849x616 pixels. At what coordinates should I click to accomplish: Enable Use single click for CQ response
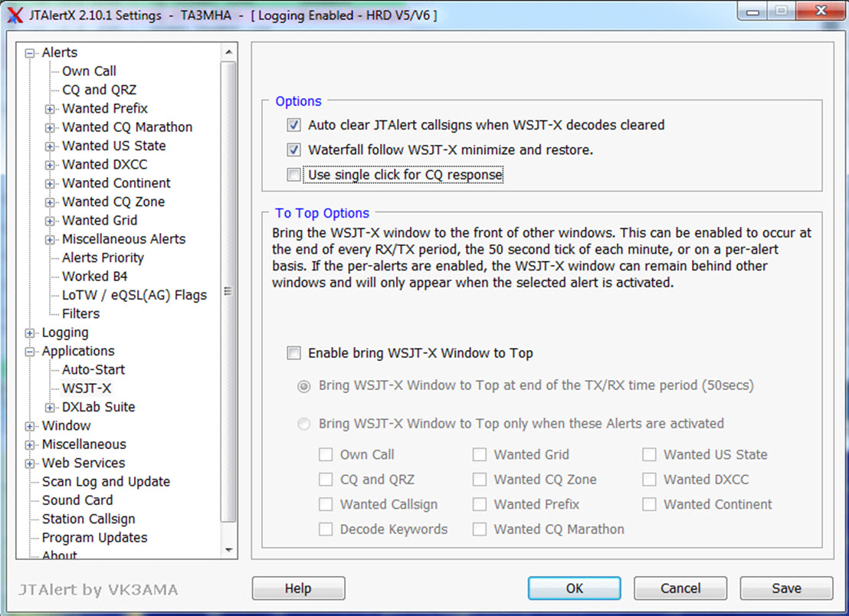pyautogui.click(x=293, y=175)
